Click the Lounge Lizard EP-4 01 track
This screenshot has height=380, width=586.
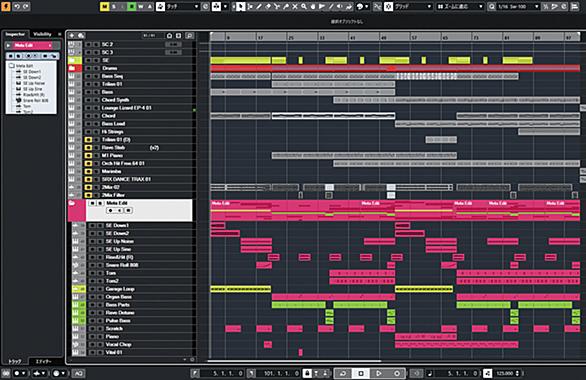tap(126, 108)
